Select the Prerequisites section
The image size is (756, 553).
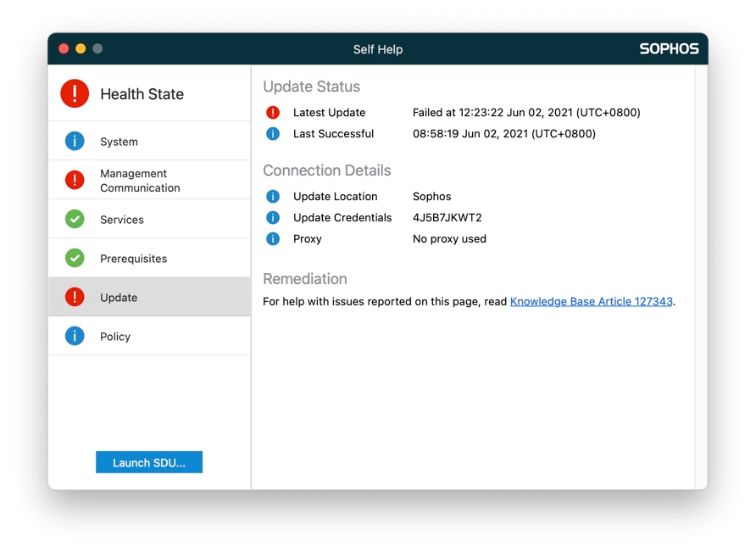(x=136, y=258)
